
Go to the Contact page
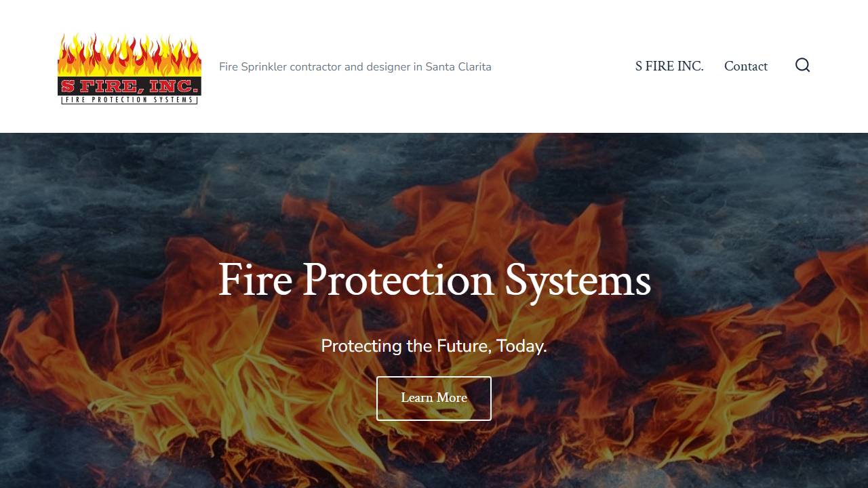(x=746, y=66)
